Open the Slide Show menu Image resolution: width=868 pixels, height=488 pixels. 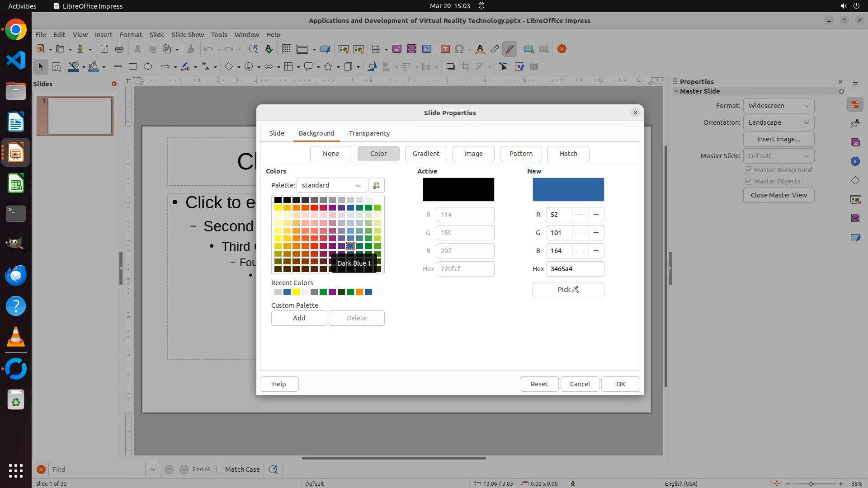[x=188, y=35]
